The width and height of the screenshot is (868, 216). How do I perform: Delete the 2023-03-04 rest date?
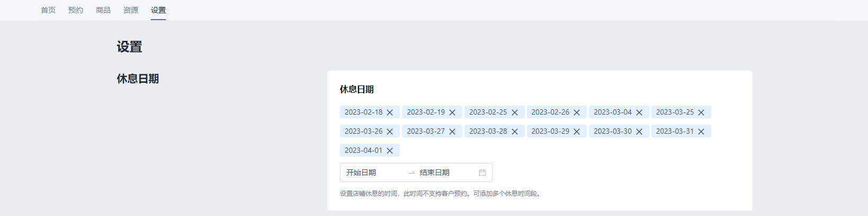[639, 113]
